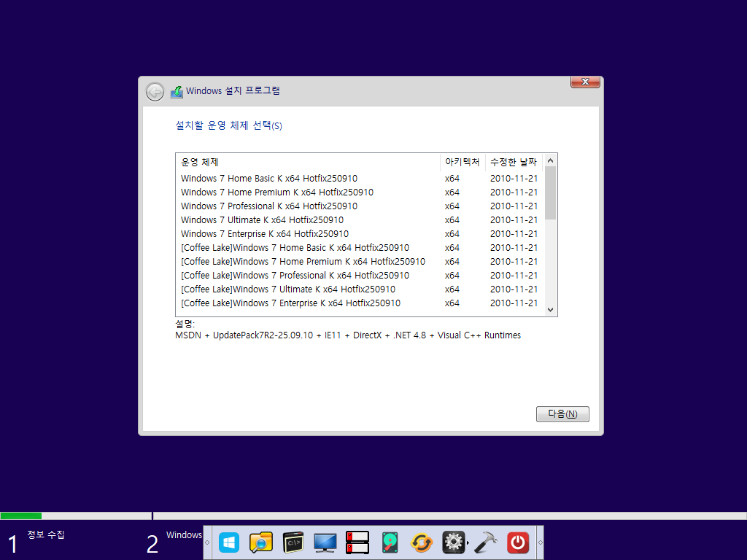
Task: Launch the command prompt icon
Action: point(293,542)
